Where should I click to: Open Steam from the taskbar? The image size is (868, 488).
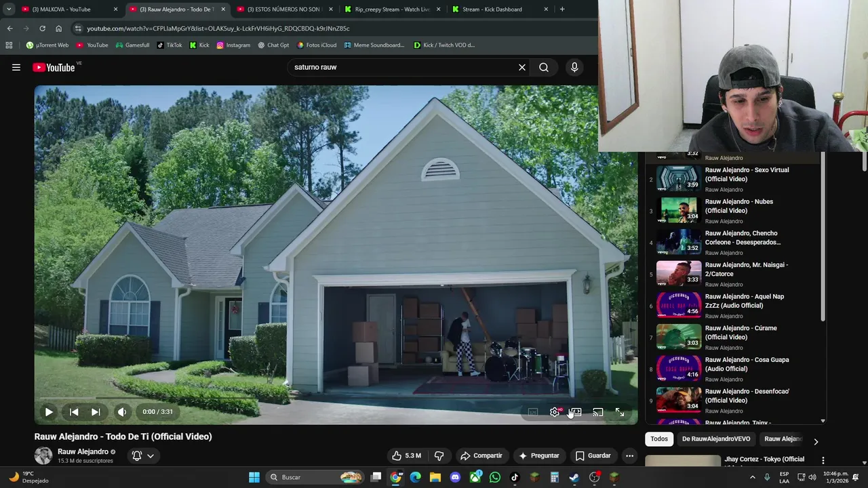pos(574,477)
